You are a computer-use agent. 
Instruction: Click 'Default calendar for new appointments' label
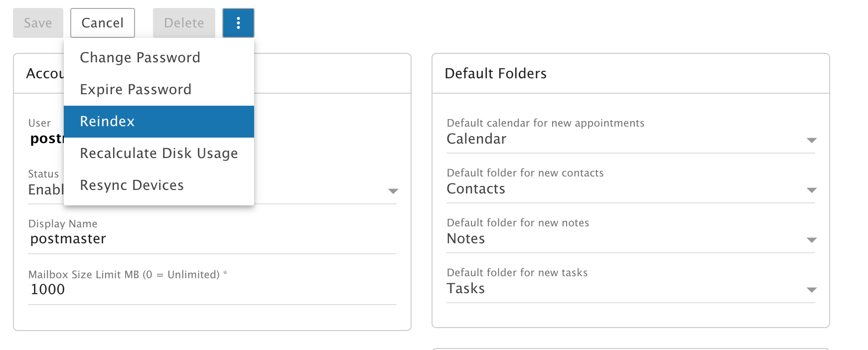click(546, 123)
